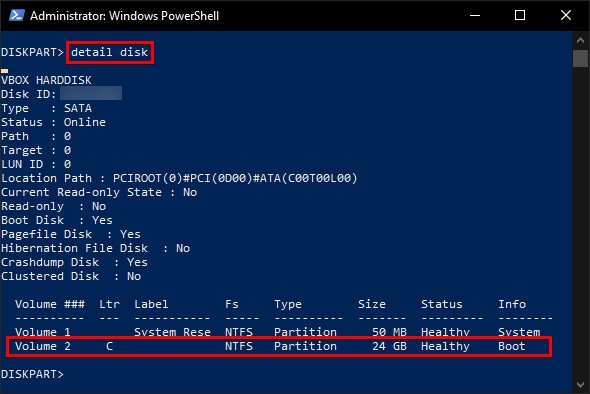Image resolution: width=590 pixels, height=394 pixels.
Task: Click the 'Status' column header in volume table
Action: coord(442,304)
